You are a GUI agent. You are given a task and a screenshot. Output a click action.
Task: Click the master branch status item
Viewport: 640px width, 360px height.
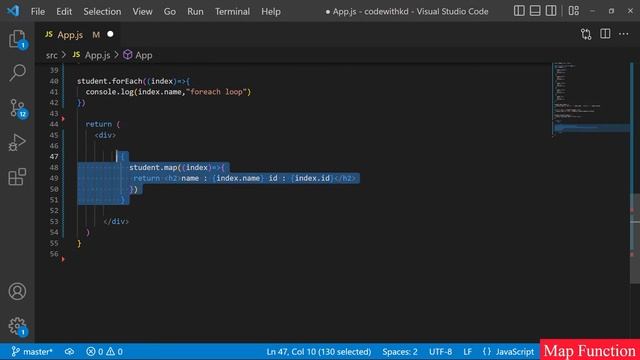tap(32, 351)
